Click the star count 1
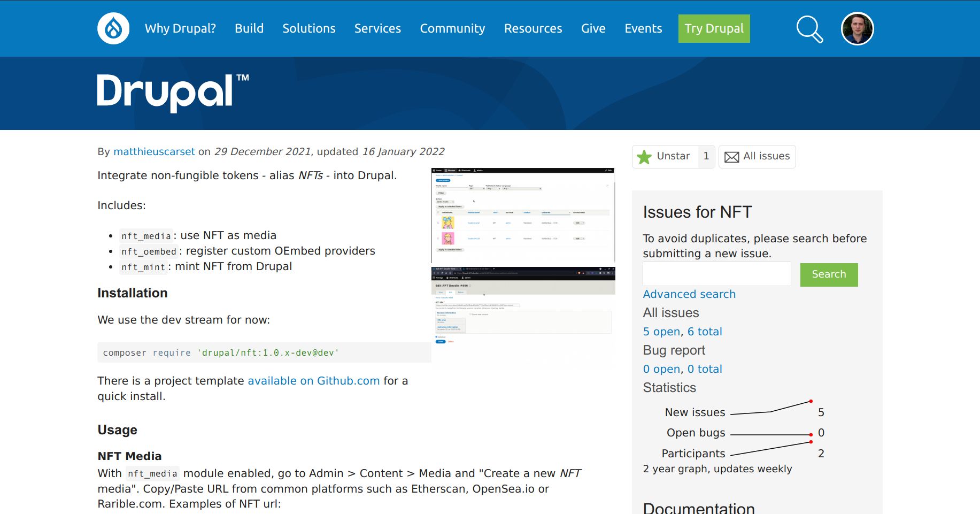Image resolution: width=980 pixels, height=514 pixels. tap(706, 156)
